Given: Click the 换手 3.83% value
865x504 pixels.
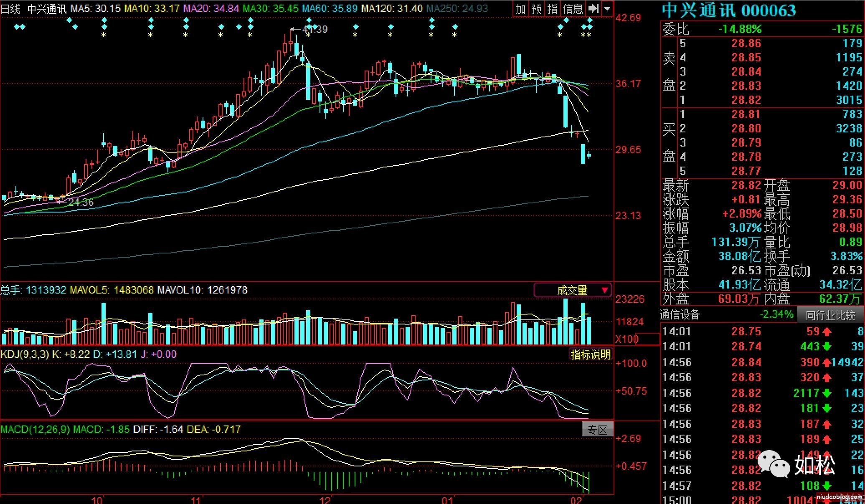Looking at the screenshot, I should point(846,256).
